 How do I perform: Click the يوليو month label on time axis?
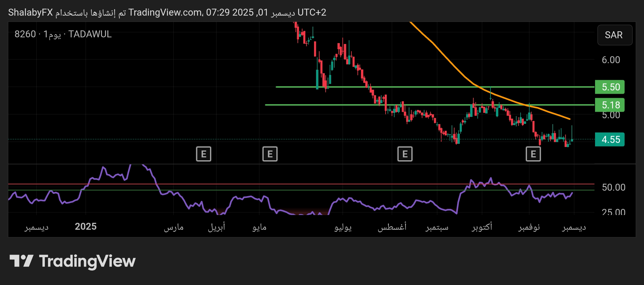click(343, 227)
